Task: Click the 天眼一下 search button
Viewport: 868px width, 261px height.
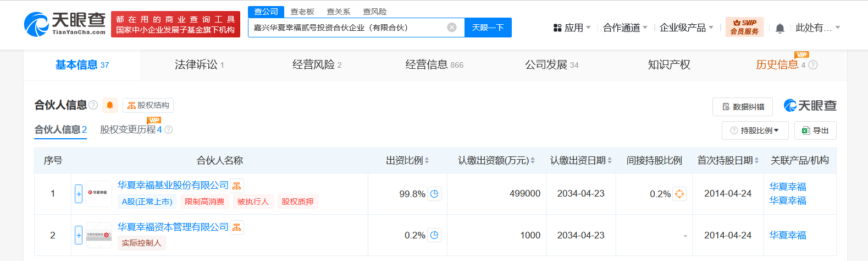Action: click(488, 28)
